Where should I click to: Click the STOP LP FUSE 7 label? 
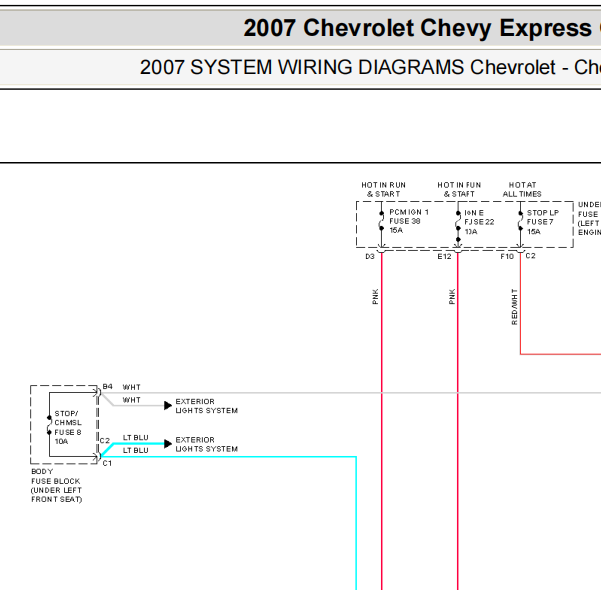click(x=542, y=222)
